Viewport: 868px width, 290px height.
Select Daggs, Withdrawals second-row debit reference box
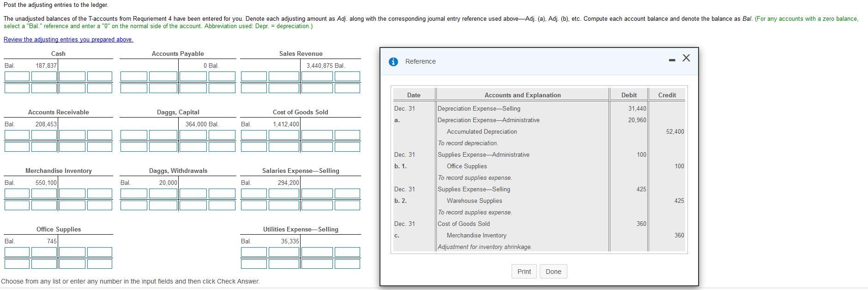click(134, 205)
